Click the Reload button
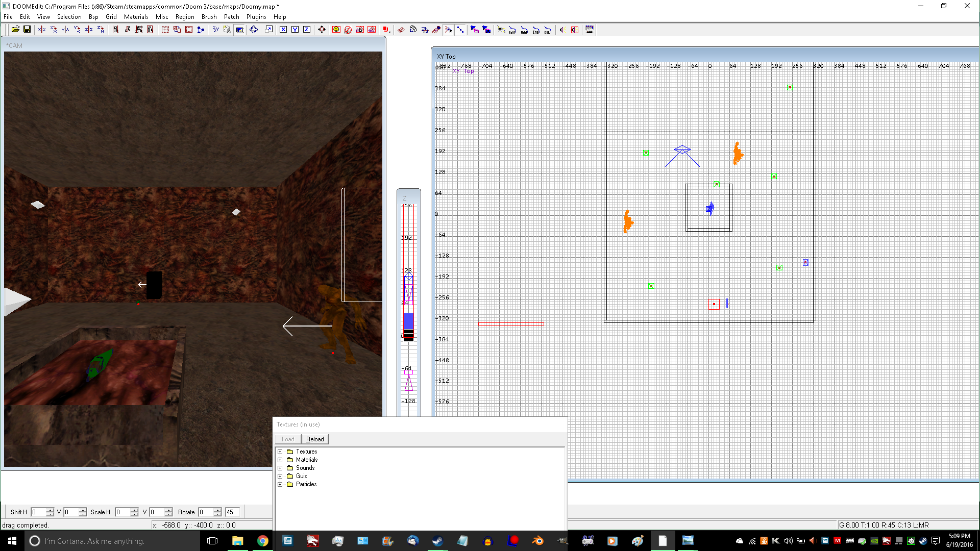 click(315, 439)
